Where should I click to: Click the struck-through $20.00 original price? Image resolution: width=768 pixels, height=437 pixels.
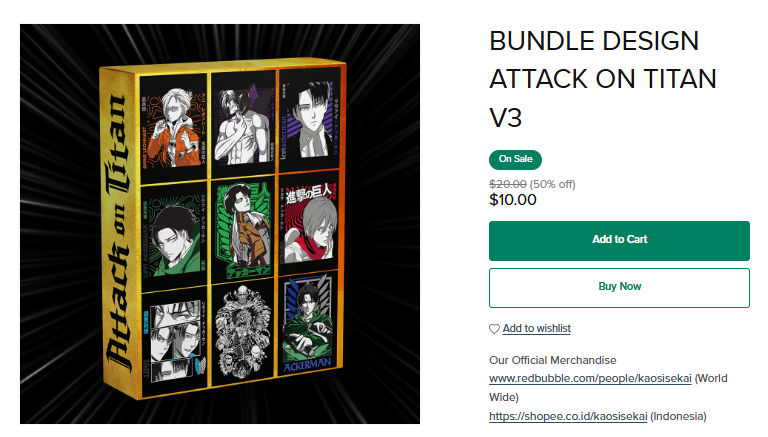point(507,184)
